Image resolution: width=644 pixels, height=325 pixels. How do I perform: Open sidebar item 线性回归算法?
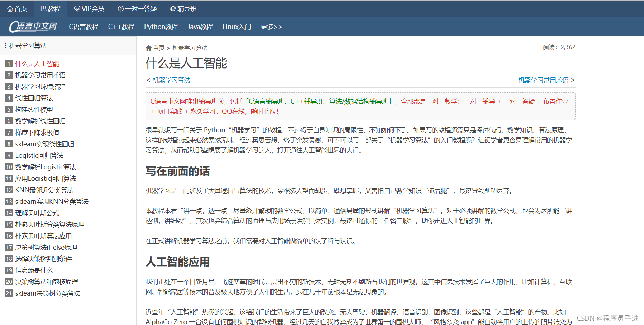point(34,98)
